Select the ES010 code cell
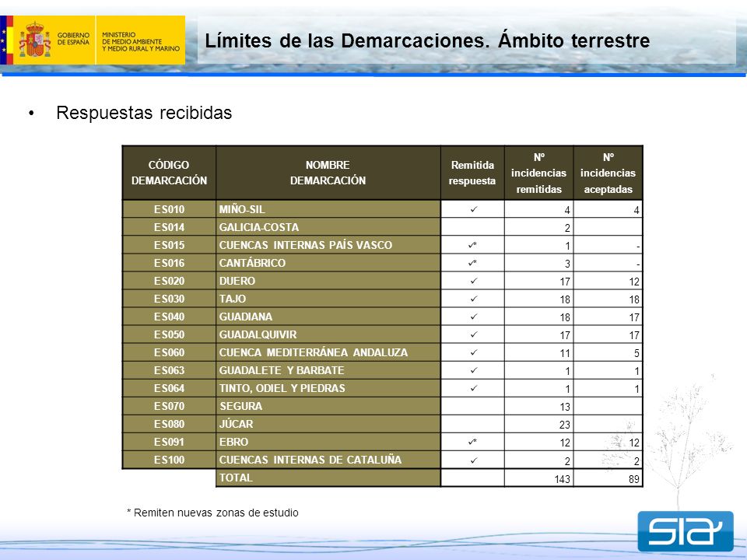747x560 pixels. pos(169,209)
